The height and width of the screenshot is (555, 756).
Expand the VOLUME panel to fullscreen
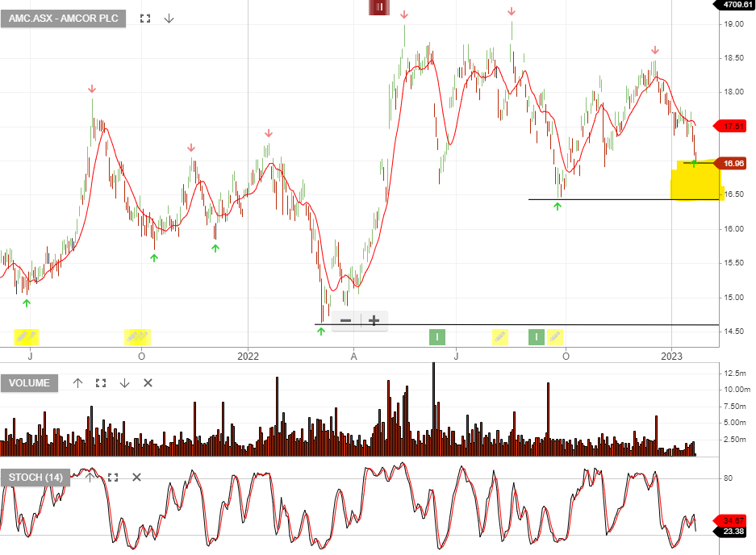[x=99, y=383]
